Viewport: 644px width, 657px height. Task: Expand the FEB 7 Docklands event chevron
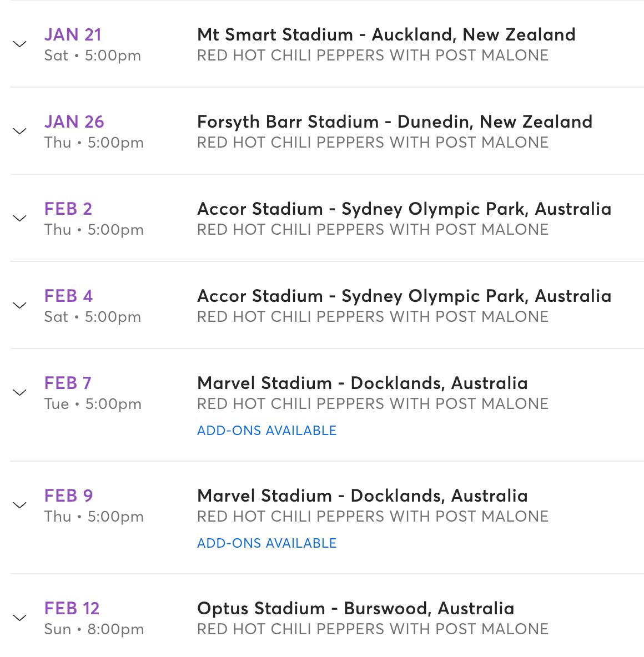click(x=20, y=393)
